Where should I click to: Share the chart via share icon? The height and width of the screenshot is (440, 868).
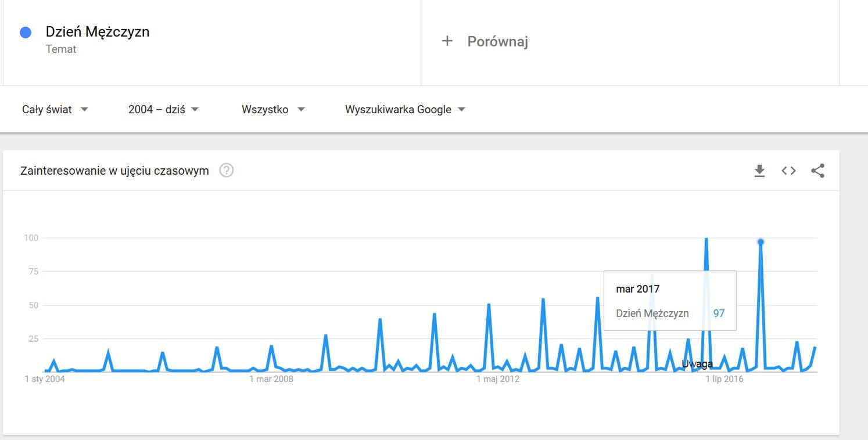click(x=817, y=171)
